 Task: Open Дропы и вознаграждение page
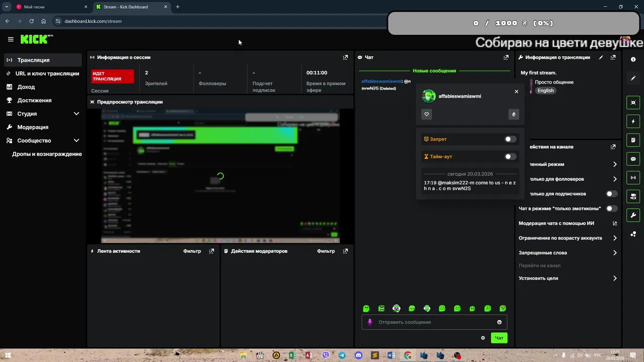(x=47, y=154)
